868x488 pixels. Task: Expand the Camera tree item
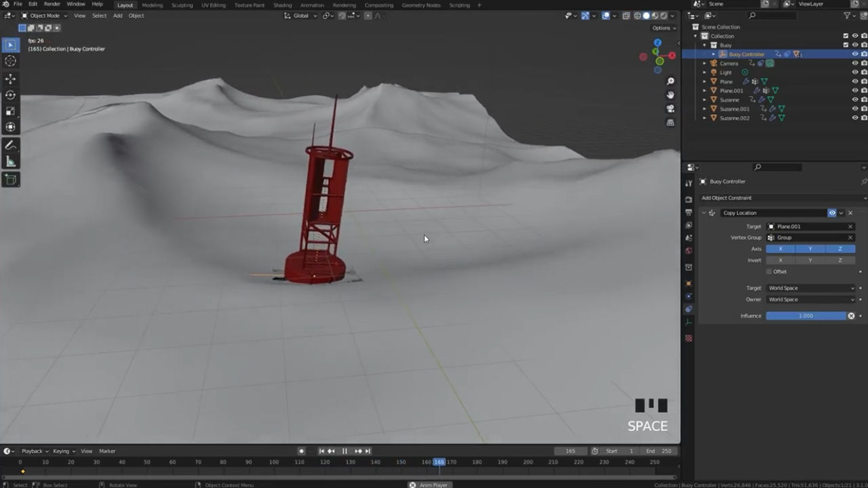pos(705,63)
